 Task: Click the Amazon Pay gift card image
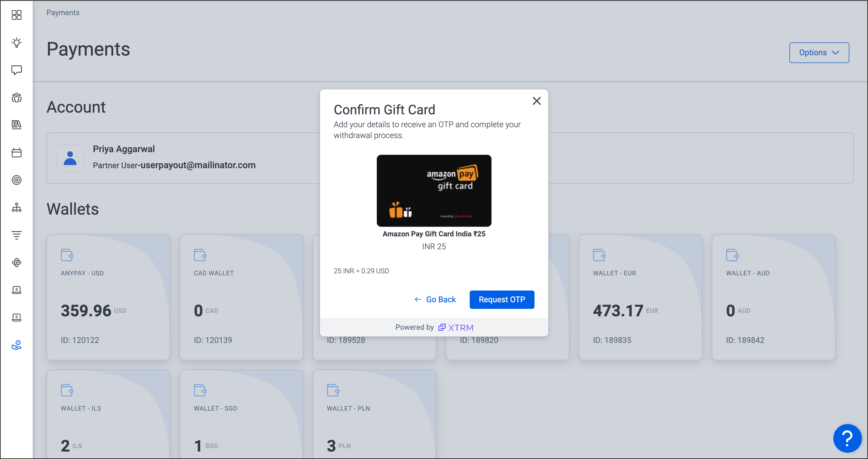point(434,191)
